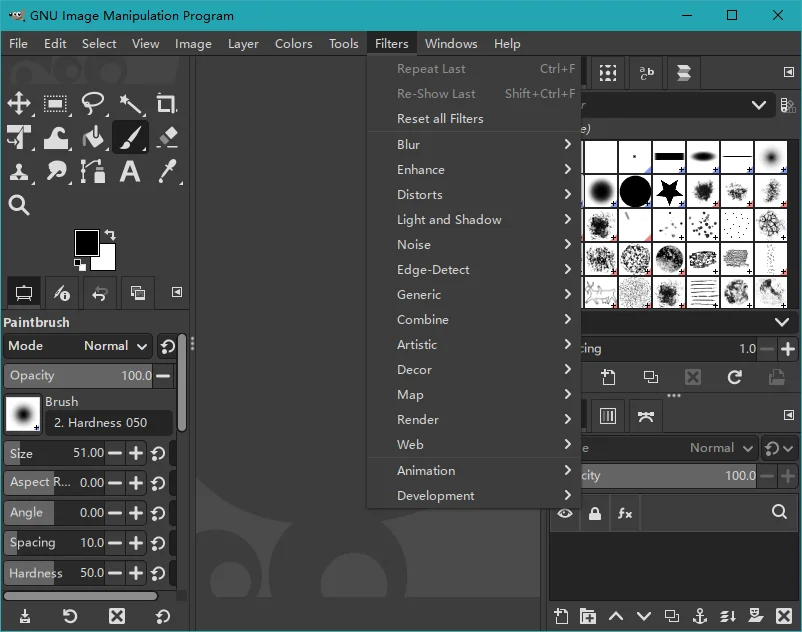Select the Rectangle Select tool
This screenshot has width=802, height=632.
[x=55, y=104]
